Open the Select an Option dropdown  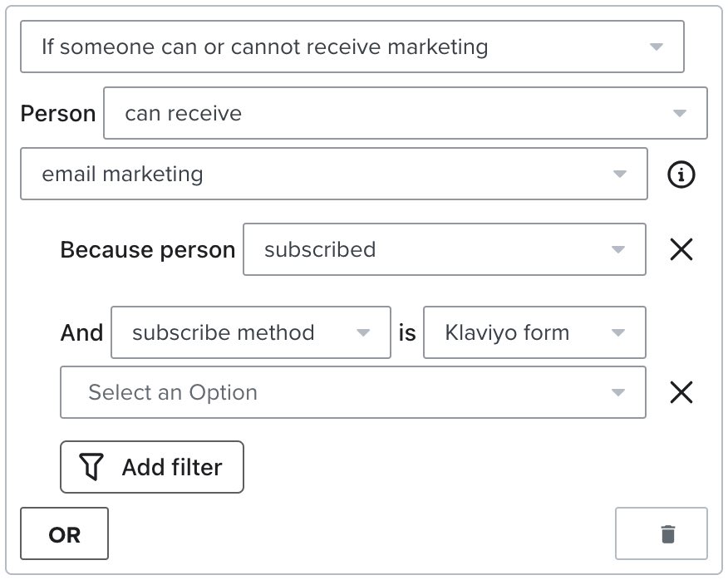[x=353, y=391]
